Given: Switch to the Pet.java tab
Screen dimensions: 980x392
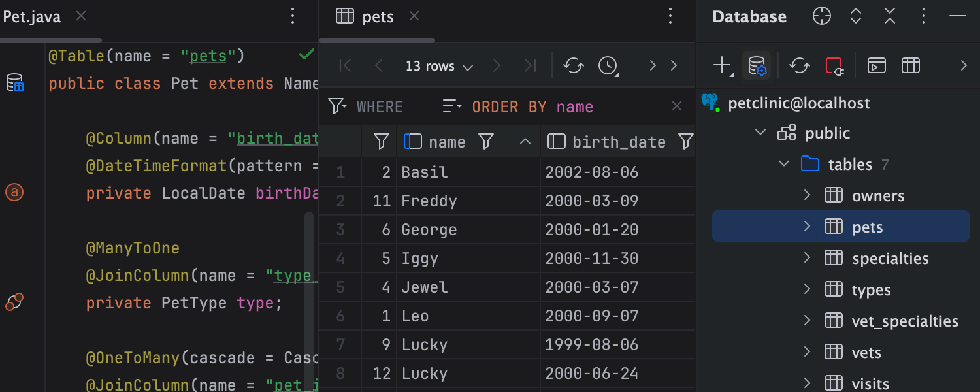Looking at the screenshot, I should (x=33, y=17).
